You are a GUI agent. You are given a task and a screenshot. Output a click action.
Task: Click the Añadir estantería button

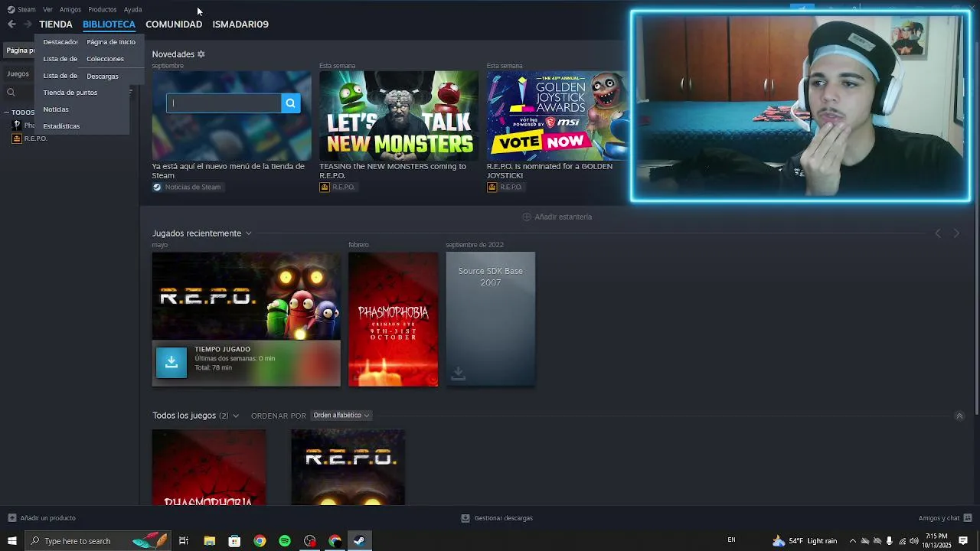tap(557, 217)
